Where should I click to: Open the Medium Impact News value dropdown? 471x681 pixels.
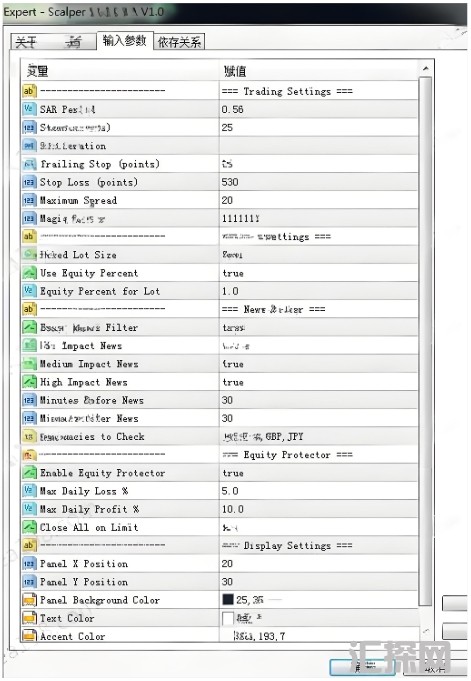coord(318,364)
